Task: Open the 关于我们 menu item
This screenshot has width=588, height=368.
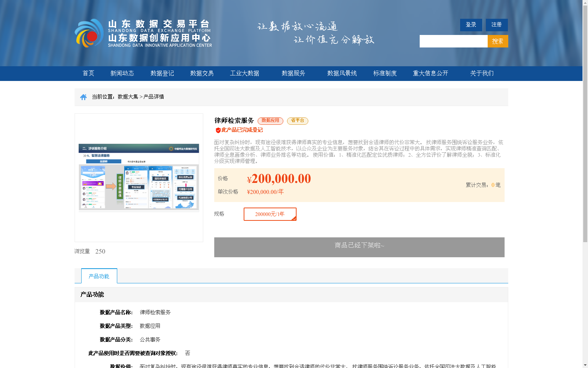Action: 482,73
